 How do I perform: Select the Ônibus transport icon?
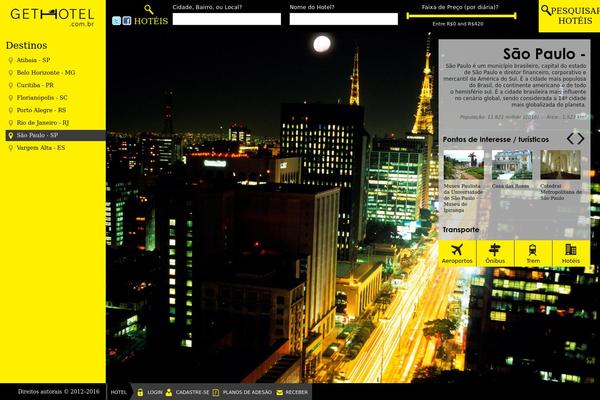(495, 253)
